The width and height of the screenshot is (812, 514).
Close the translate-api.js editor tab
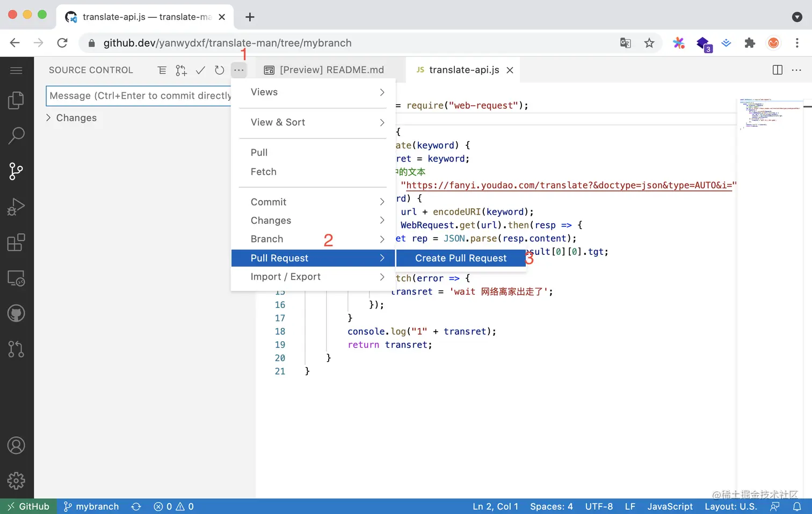coord(510,70)
